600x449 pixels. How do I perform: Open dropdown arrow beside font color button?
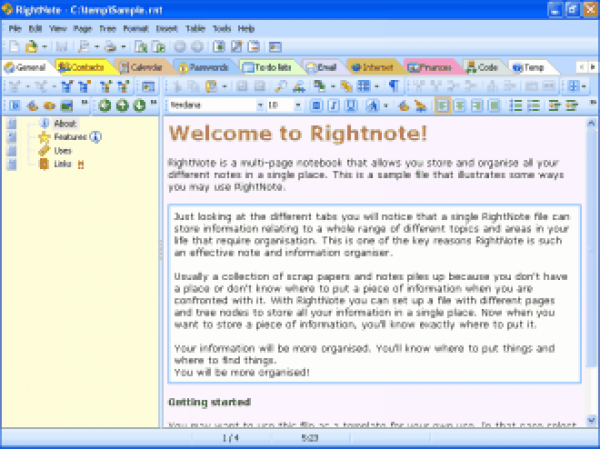point(386,105)
